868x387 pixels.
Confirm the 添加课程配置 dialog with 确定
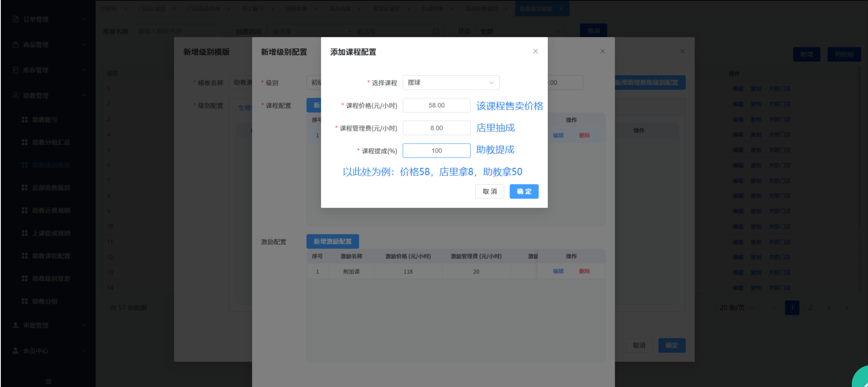click(524, 191)
